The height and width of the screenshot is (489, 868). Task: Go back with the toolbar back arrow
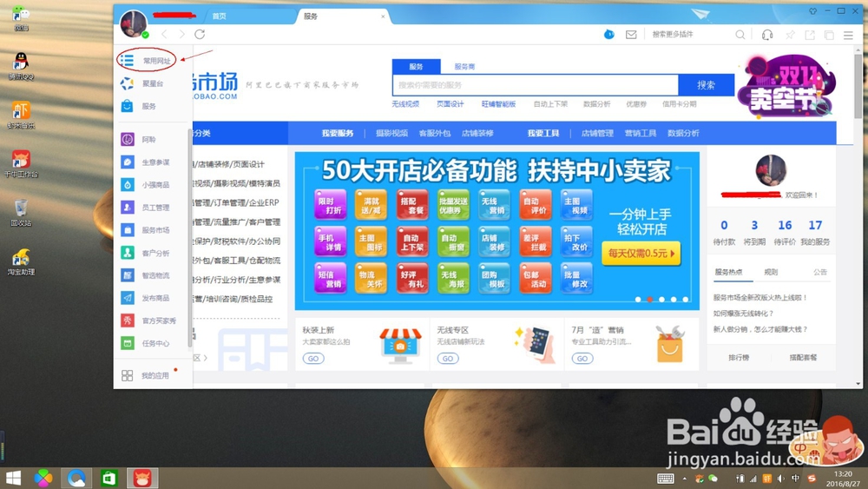pyautogui.click(x=164, y=35)
